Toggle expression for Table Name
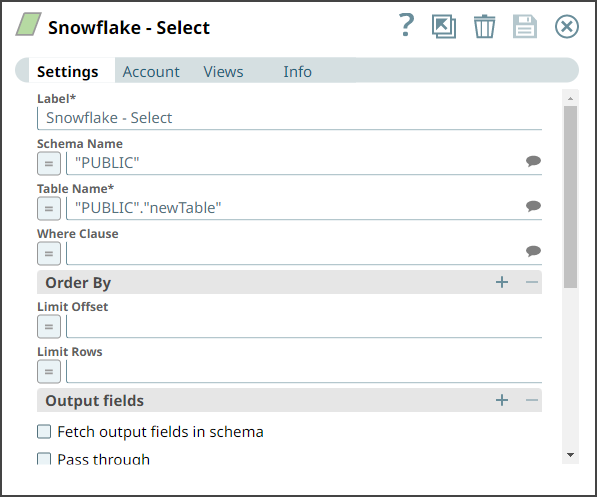Screen dimensions: 597x497 49,209
